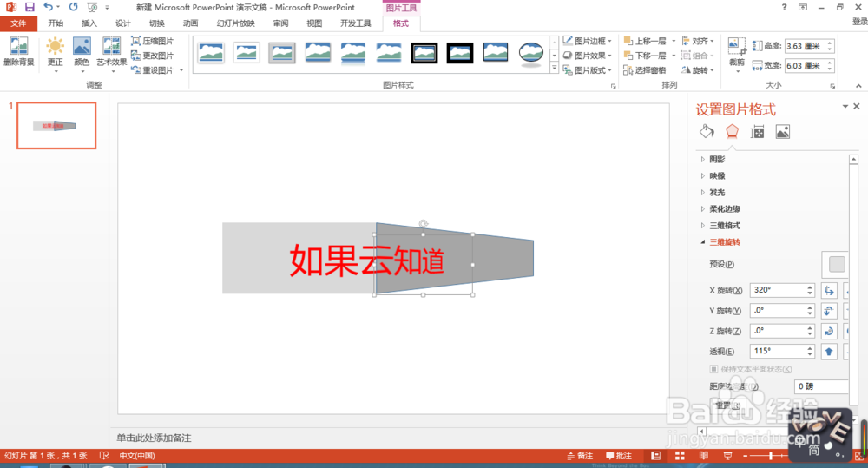Screen dimensions: 868x468
Task: Click the rotate left X rotation button
Action: pos(829,290)
